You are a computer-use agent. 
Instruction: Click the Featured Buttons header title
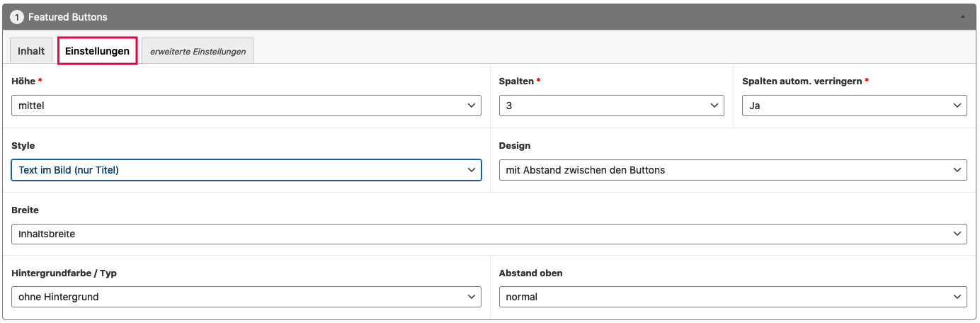pos(68,16)
